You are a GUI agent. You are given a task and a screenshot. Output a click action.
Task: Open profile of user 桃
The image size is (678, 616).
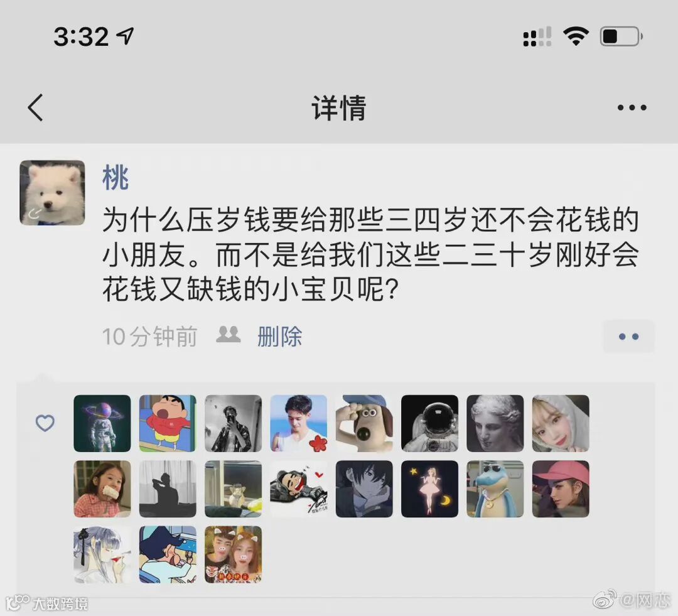116,177
